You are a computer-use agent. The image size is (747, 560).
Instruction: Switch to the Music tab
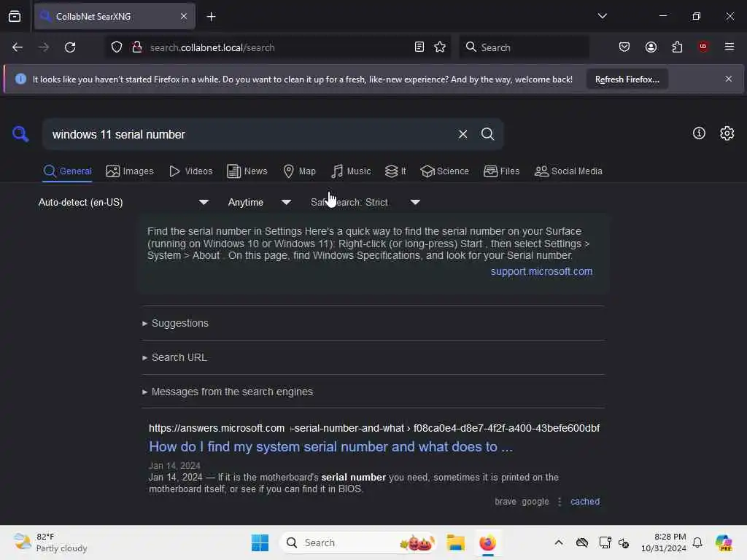click(351, 171)
